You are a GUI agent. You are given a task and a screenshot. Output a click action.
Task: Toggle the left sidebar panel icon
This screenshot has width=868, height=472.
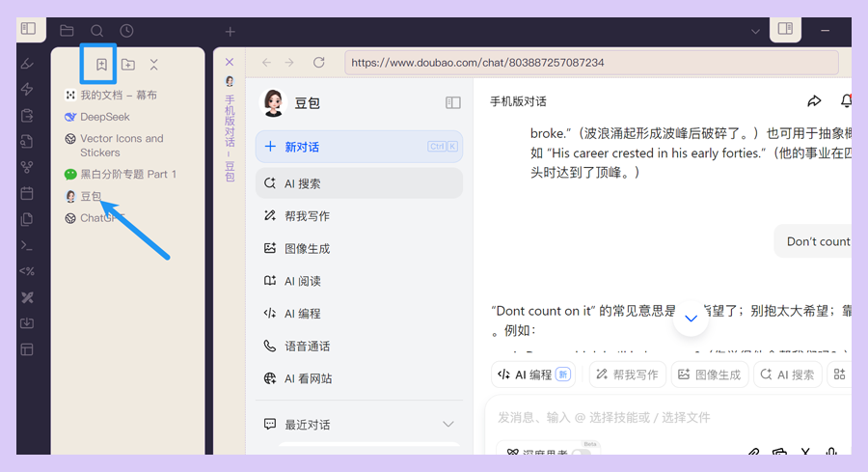point(29,28)
